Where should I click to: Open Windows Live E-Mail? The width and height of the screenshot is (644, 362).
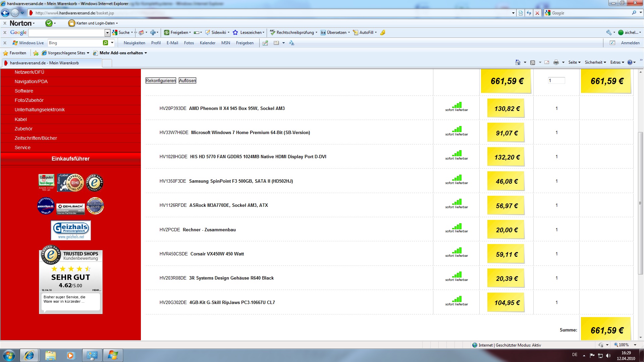pyautogui.click(x=172, y=43)
